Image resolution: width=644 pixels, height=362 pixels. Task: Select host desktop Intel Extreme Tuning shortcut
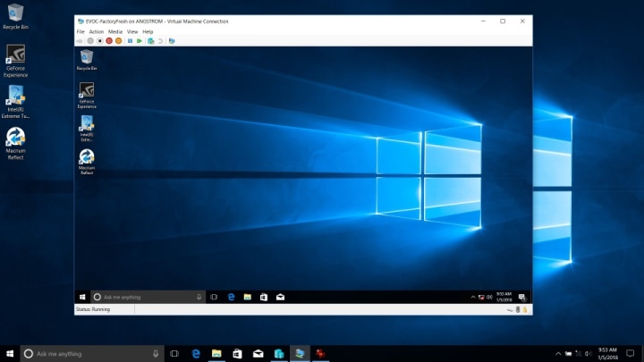(x=15, y=102)
